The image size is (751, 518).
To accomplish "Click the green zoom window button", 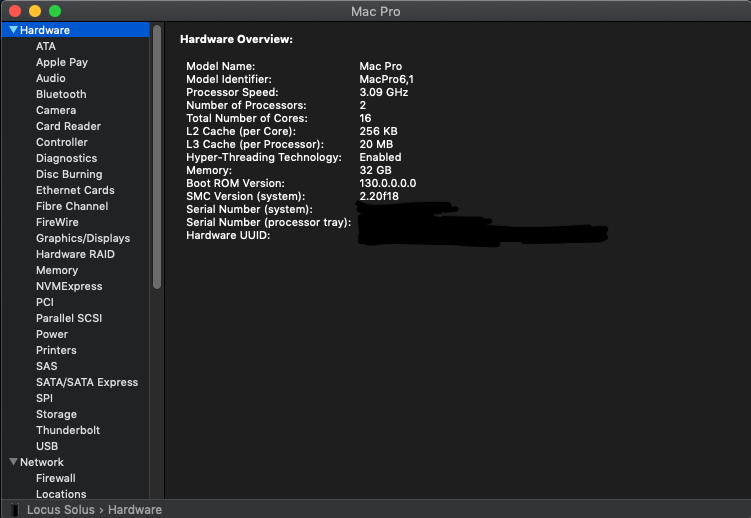I will pyautogui.click(x=55, y=11).
